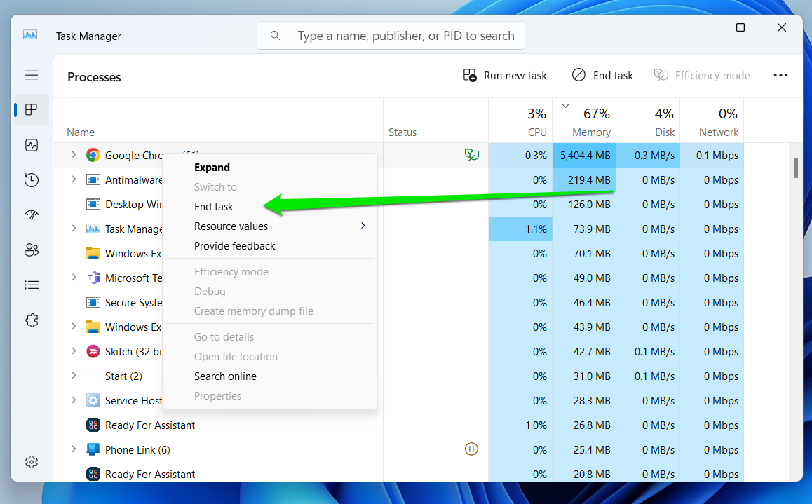Sort processes by Memory column header
This screenshot has height=504, width=812.
(x=590, y=132)
